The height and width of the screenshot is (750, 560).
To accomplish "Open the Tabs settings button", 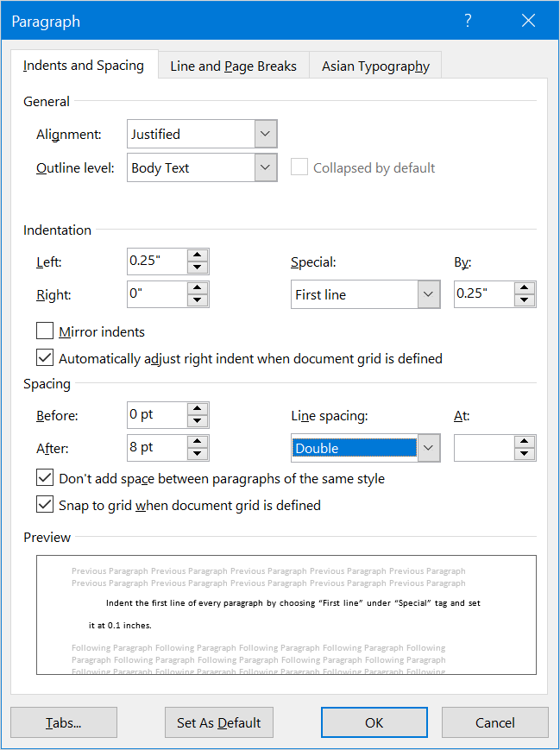I will [64, 722].
